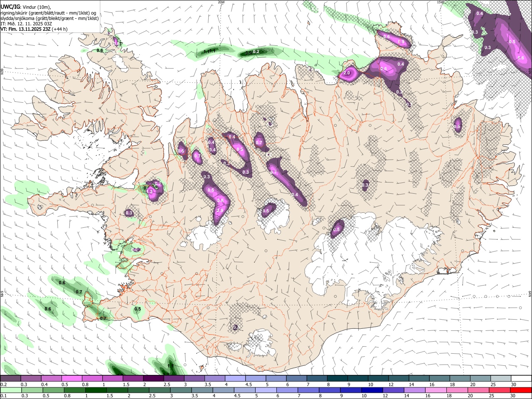Click the '1.1.1' rain label north of Iceland
This screenshot has height=399, width=532.
point(210,52)
